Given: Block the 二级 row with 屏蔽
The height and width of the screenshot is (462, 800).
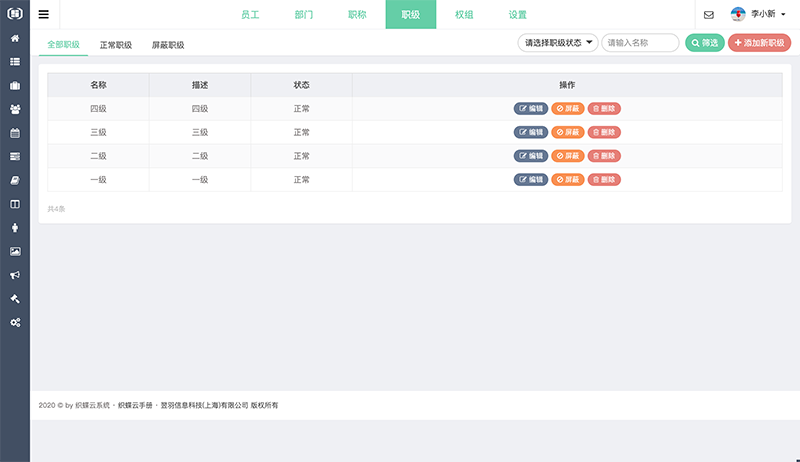Looking at the screenshot, I should (x=567, y=156).
